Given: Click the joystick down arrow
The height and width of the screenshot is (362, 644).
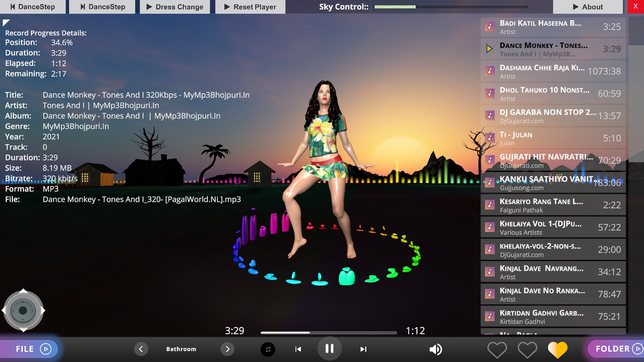Looking at the screenshot, I should (x=23, y=330).
